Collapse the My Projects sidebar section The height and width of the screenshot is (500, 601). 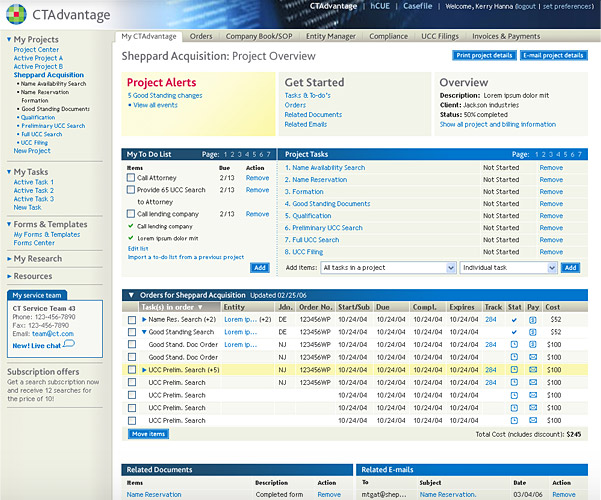click(x=9, y=39)
